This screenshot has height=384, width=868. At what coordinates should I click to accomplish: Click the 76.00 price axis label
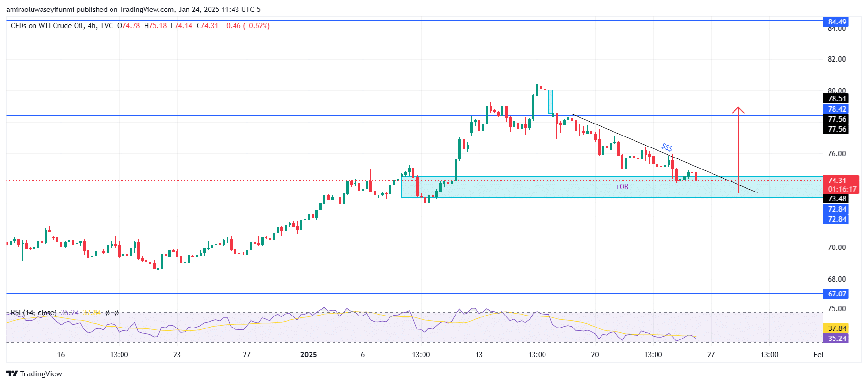point(836,154)
